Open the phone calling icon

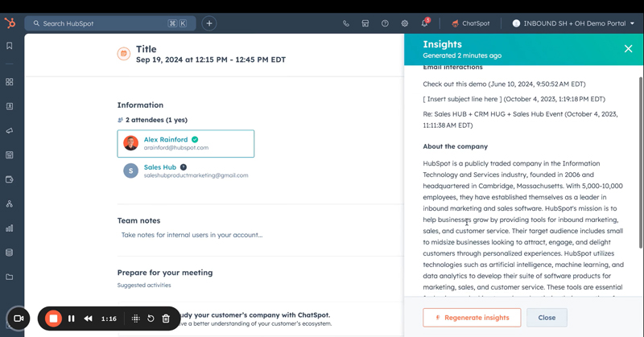(346, 23)
